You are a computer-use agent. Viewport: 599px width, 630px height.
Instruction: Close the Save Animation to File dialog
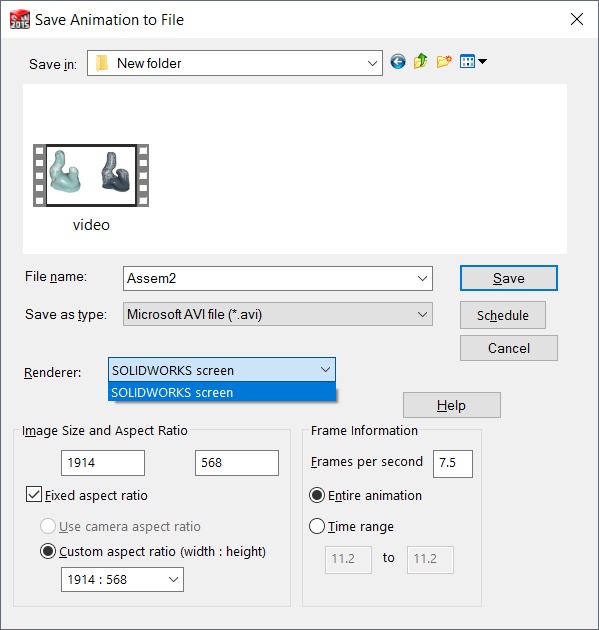click(577, 19)
